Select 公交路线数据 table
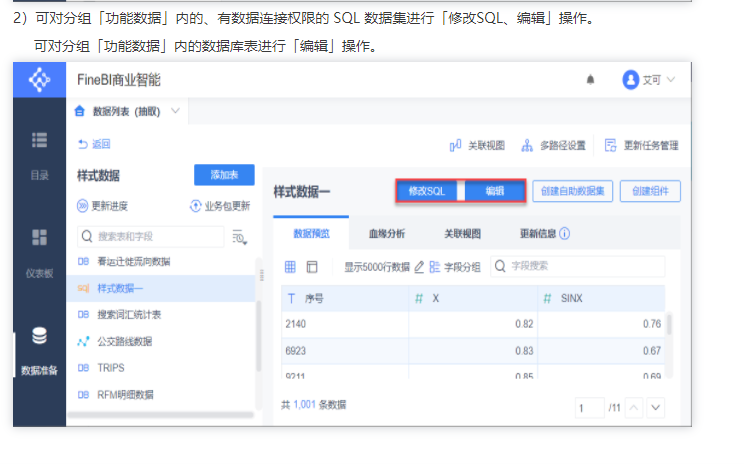Image resolution: width=744 pixels, height=464 pixels. (160, 341)
